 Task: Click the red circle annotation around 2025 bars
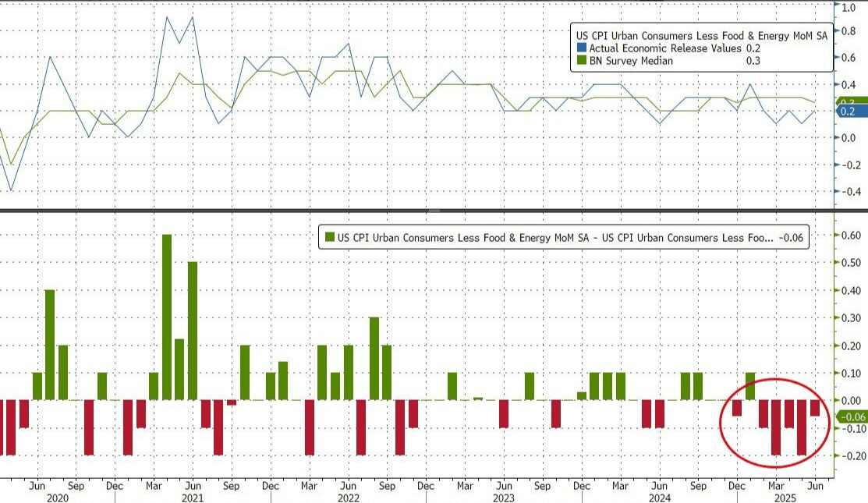coord(775,423)
